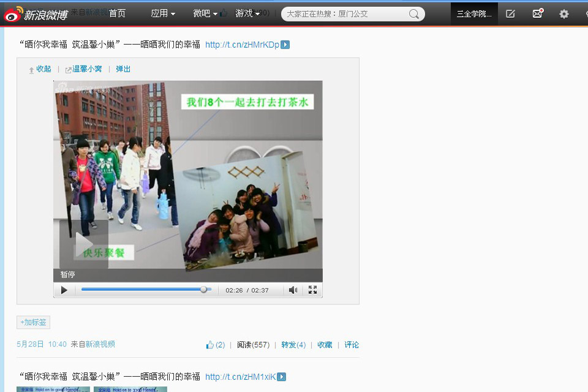Like the post with thumbs-up icon

pyautogui.click(x=210, y=345)
